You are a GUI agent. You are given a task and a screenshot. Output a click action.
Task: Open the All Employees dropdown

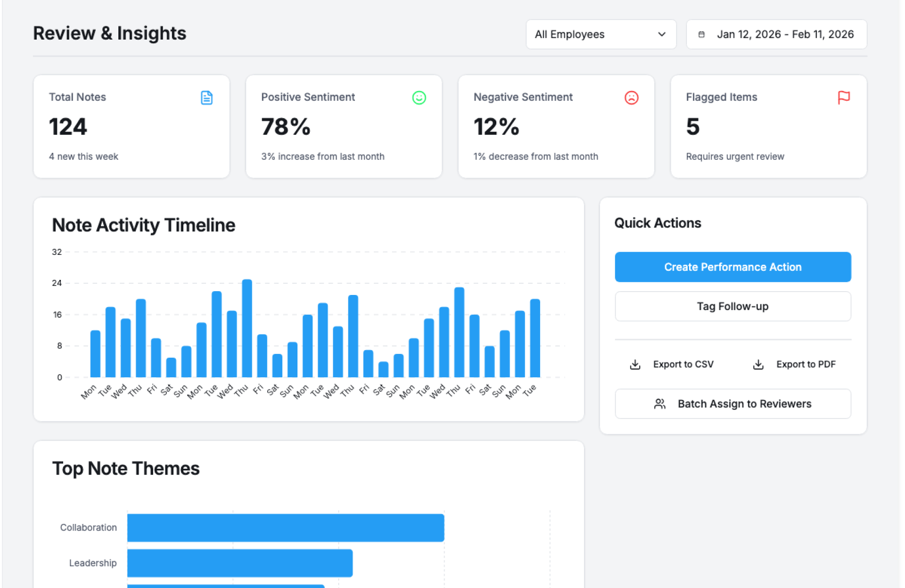pos(600,34)
